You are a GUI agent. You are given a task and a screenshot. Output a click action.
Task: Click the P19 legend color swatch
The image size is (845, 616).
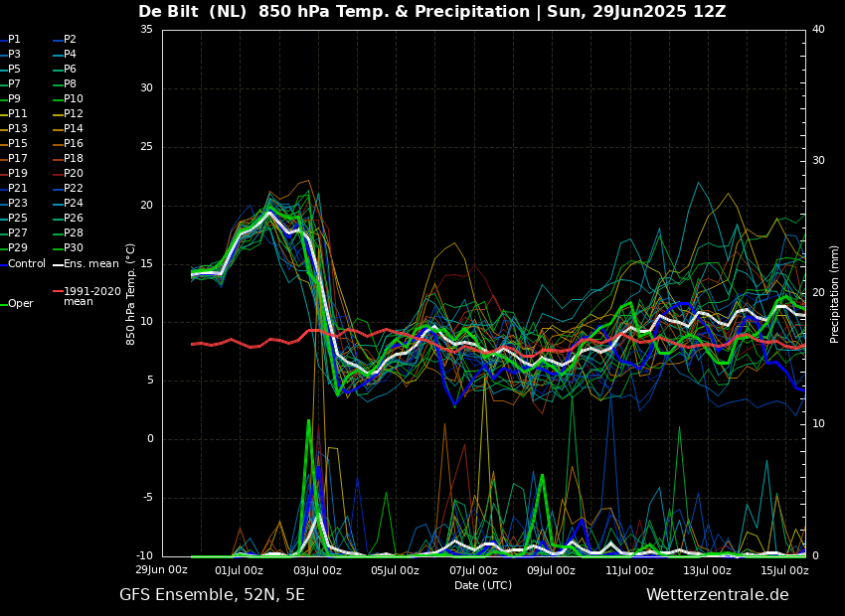click(x=3, y=174)
